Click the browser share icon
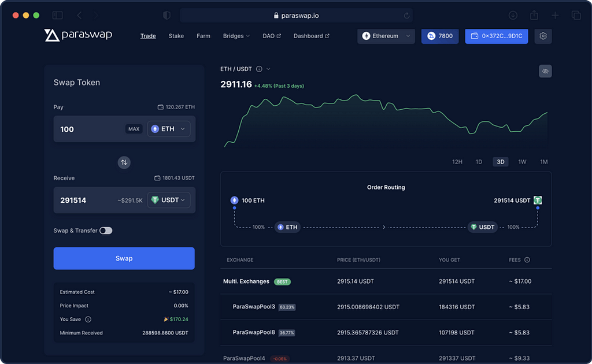The image size is (592, 364). [534, 15]
